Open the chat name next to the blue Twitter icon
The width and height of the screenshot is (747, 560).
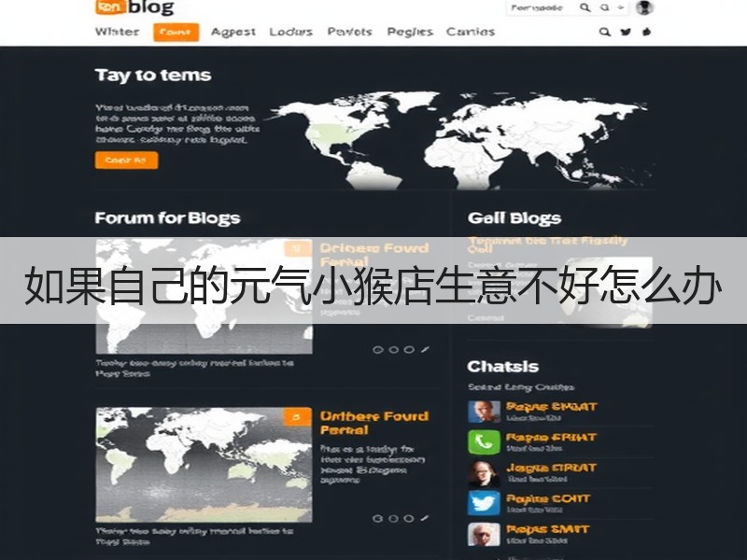tap(548, 498)
